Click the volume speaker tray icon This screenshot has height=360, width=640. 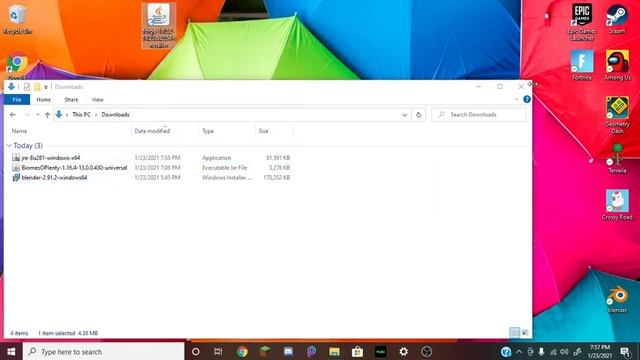click(564, 351)
